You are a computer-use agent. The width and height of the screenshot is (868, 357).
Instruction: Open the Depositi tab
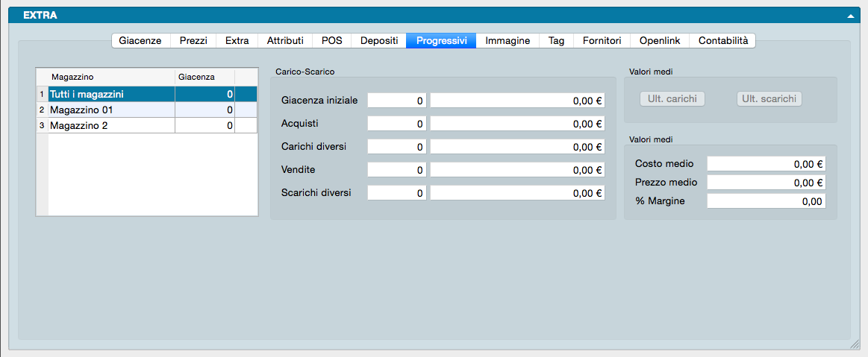point(379,41)
